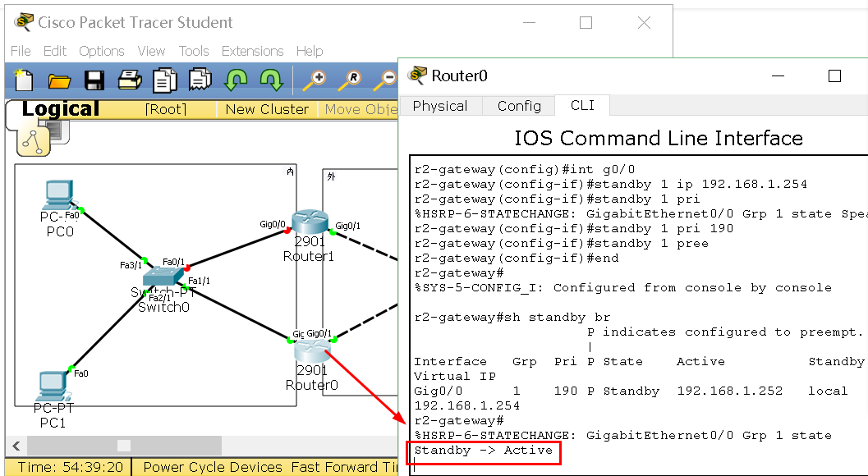Select the Router0 device icon
The height and width of the screenshot is (476, 868).
(312, 350)
